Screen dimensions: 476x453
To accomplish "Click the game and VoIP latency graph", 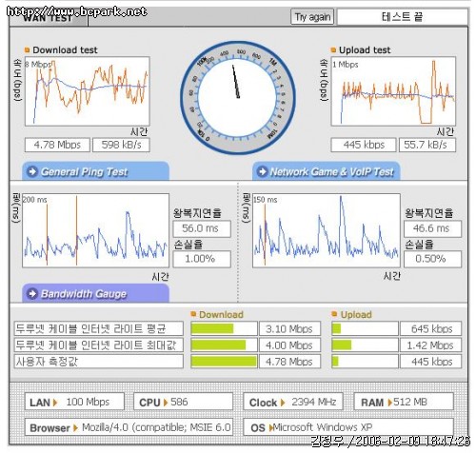I will point(327,230).
